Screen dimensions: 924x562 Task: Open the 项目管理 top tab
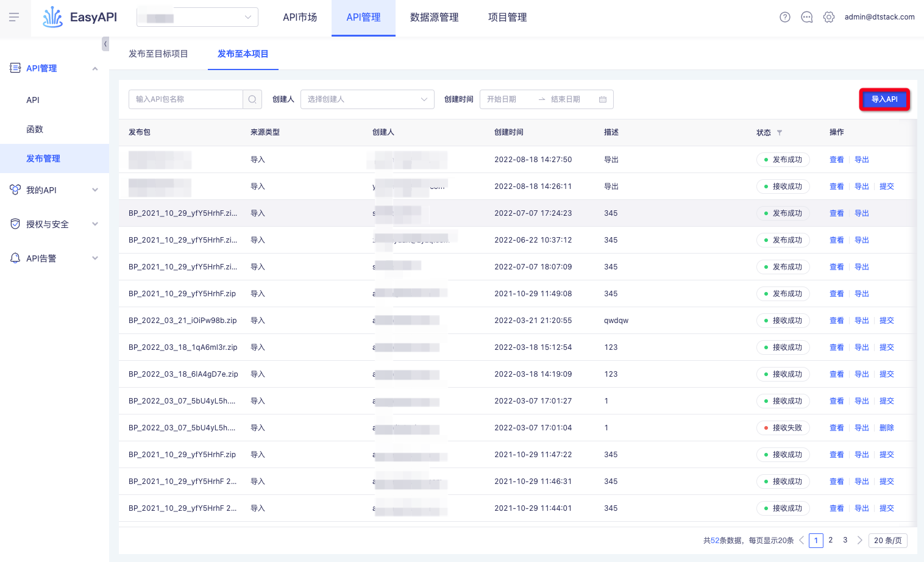(x=508, y=18)
